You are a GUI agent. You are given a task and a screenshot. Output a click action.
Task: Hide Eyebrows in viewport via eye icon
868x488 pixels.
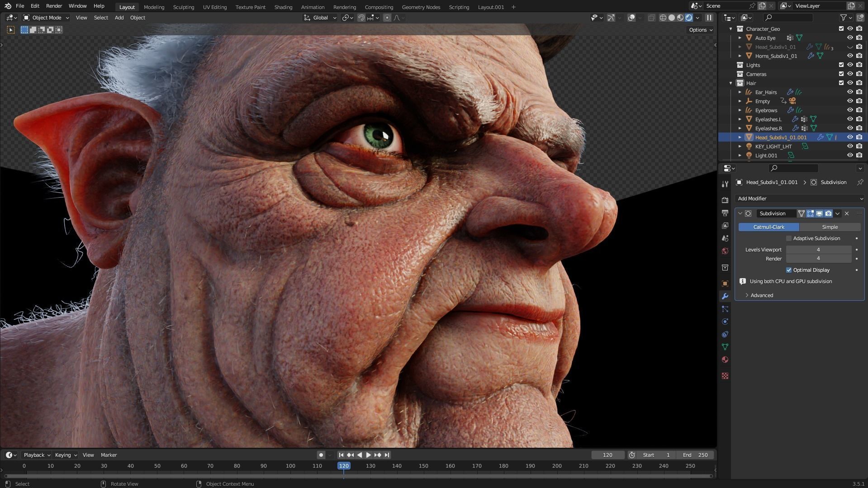click(x=850, y=110)
